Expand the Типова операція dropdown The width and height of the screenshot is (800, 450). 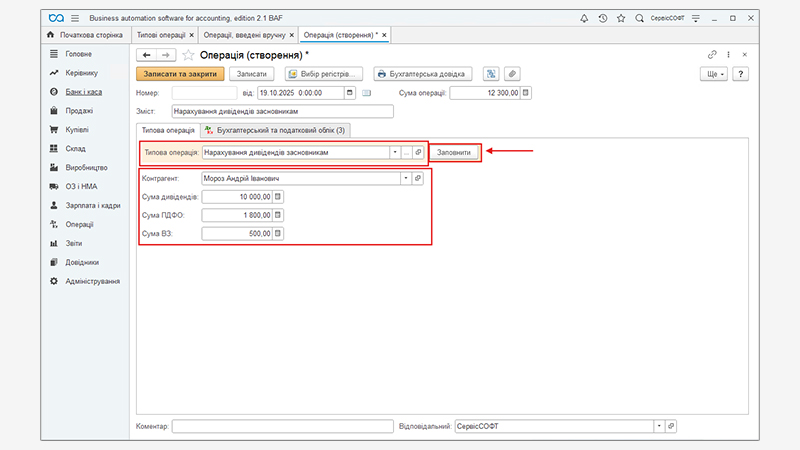395,152
